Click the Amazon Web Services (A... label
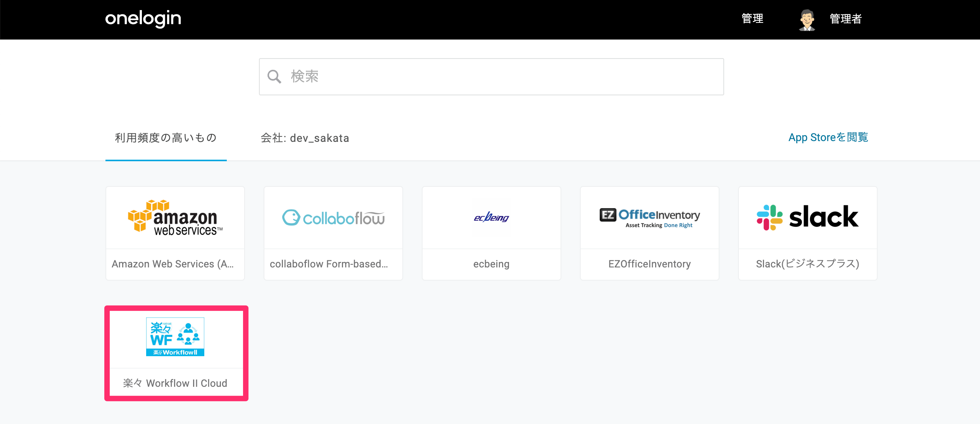 click(x=173, y=264)
